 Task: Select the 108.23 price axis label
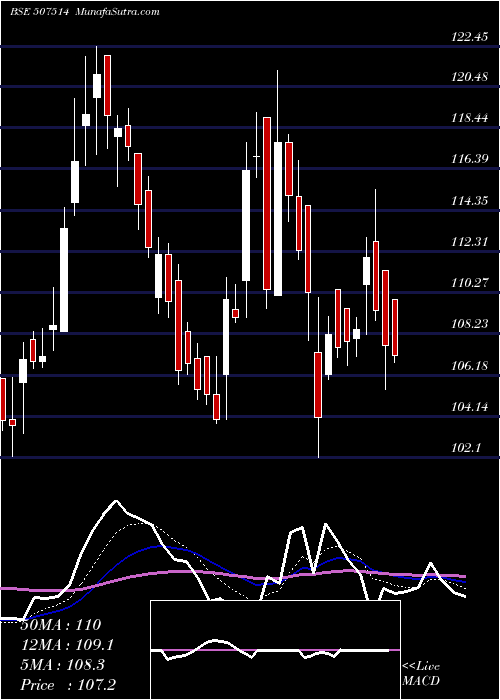(470, 324)
